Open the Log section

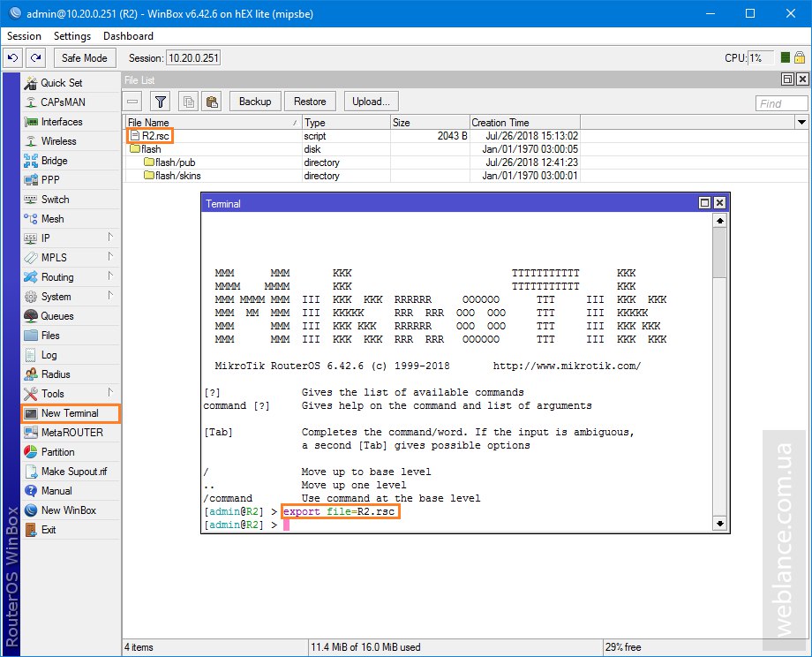tap(71, 355)
